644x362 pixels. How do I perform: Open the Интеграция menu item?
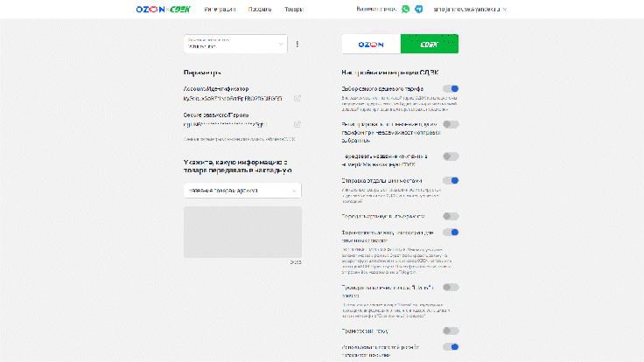pyautogui.click(x=220, y=9)
